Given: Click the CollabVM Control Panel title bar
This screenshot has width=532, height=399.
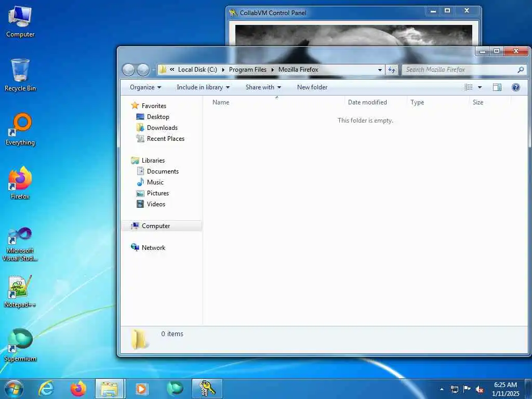Looking at the screenshot, I should 326,13.
